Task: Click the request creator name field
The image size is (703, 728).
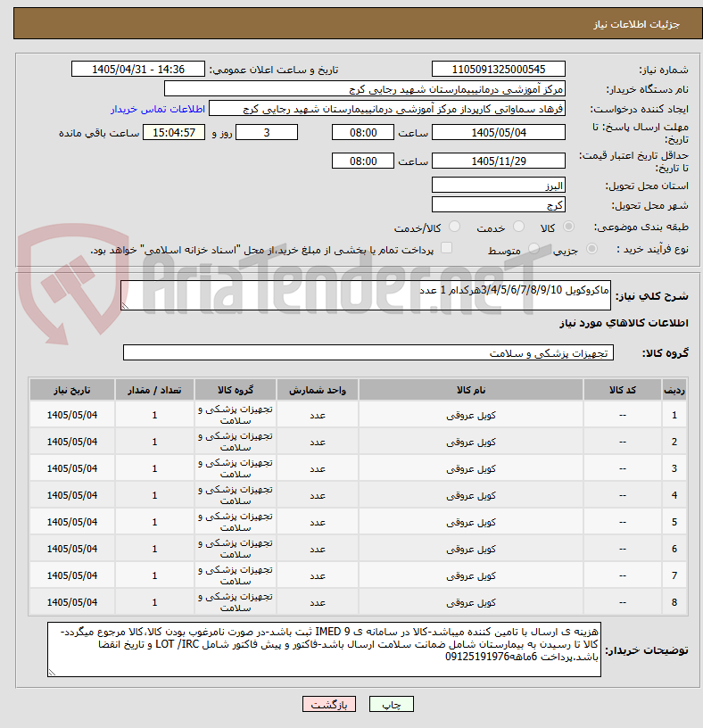Action: 387,109
